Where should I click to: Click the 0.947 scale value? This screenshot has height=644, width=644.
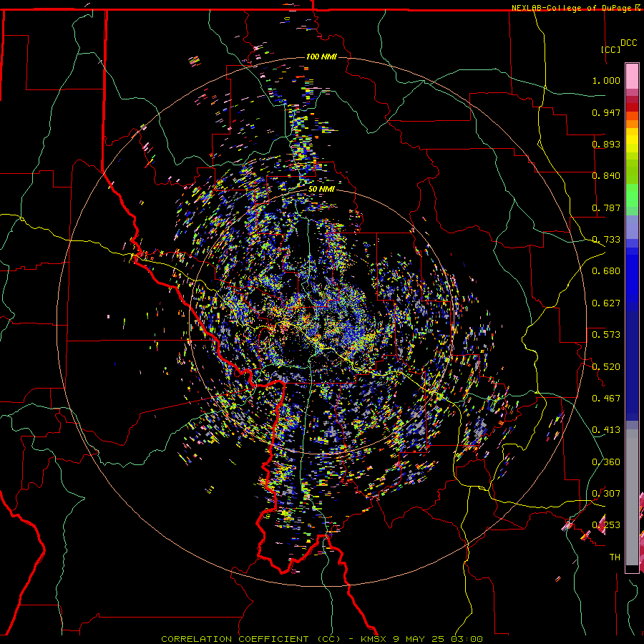click(606, 112)
